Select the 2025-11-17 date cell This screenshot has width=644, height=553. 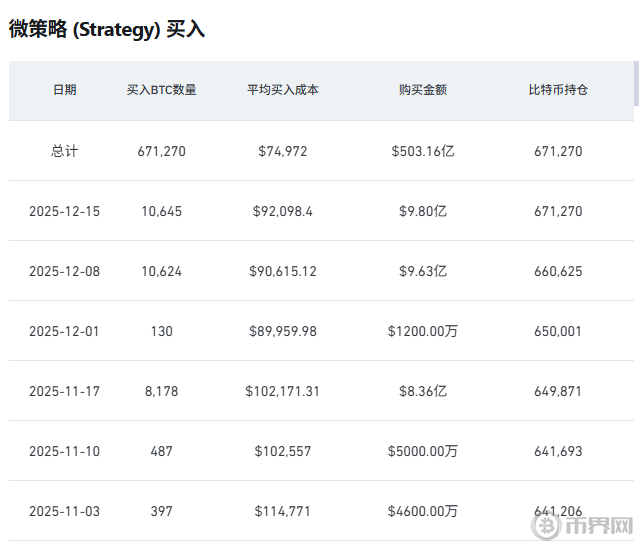[64, 391]
